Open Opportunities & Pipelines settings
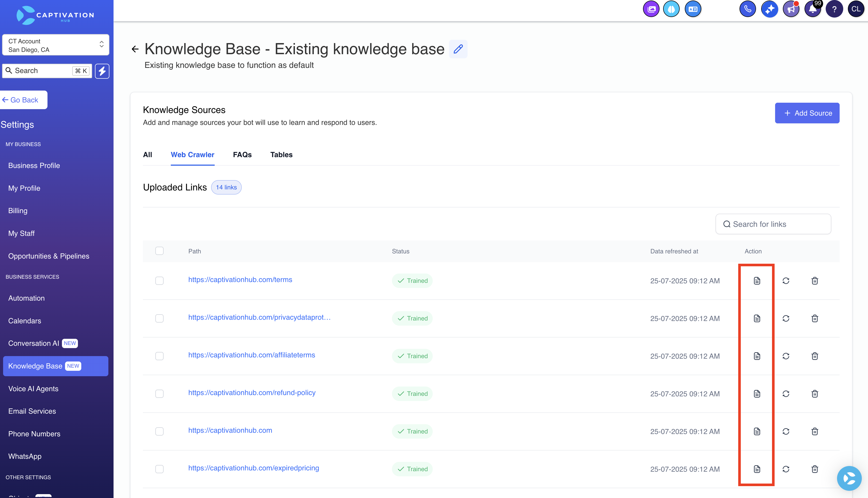Image resolution: width=868 pixels, height=498 pixels. (x=49, y=256)
